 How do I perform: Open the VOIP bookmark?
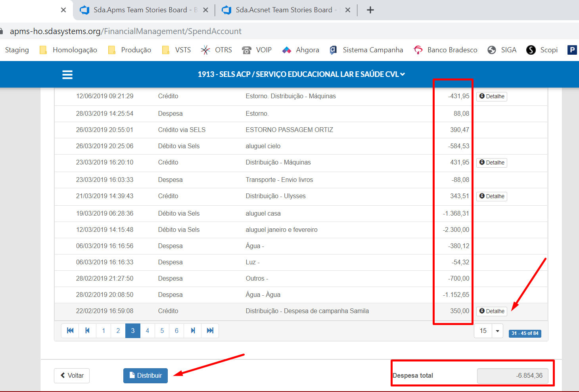point(257,50)
